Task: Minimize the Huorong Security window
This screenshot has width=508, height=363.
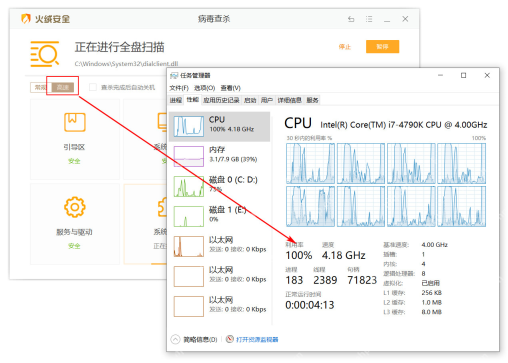Action: pyautogui.click(x=387, y=20)
